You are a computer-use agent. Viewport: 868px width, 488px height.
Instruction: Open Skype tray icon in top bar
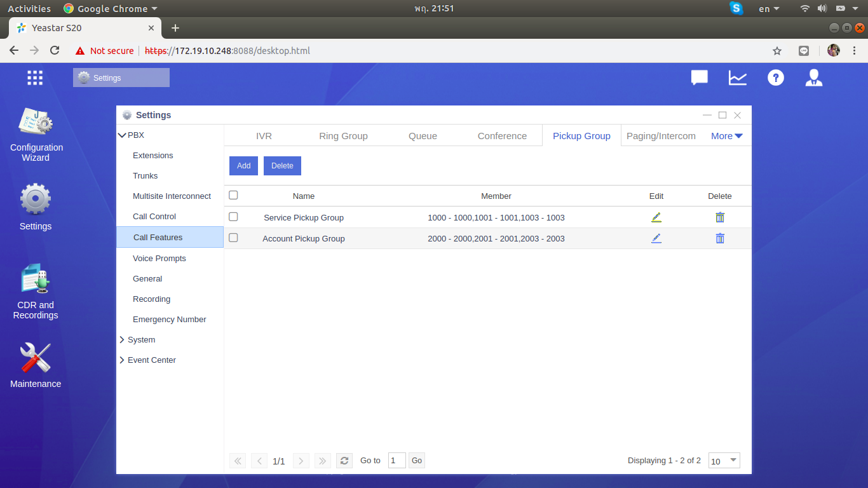click(x=736, y=8)
